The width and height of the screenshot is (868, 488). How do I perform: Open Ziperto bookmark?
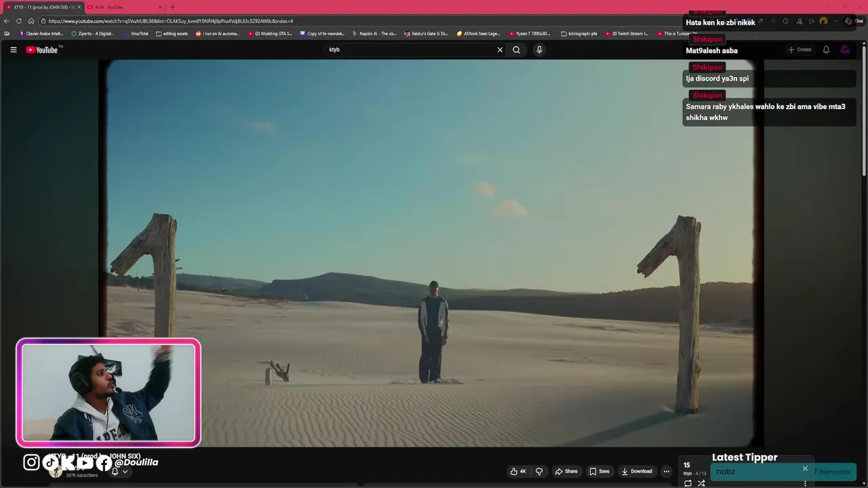pyautogui.click(x=93, y=33)
